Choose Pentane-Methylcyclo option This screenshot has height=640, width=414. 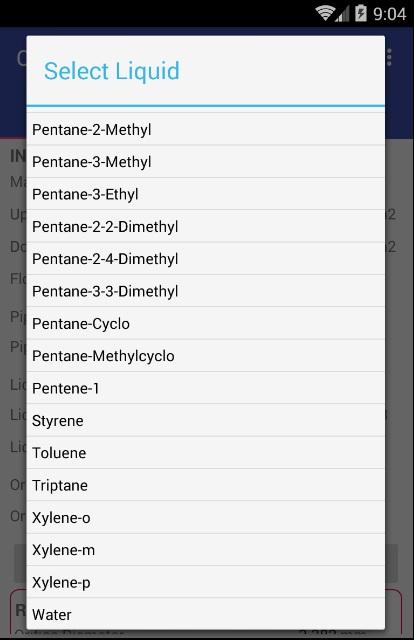tap(206, 356)
